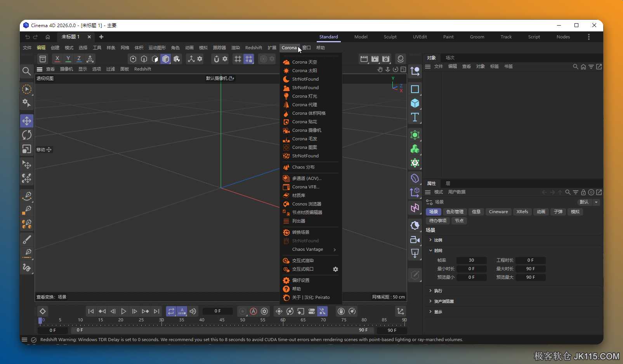Toggle snap magnet in top toolbar
This screenshot has height=364, width=623.
[x=217, y=59]
